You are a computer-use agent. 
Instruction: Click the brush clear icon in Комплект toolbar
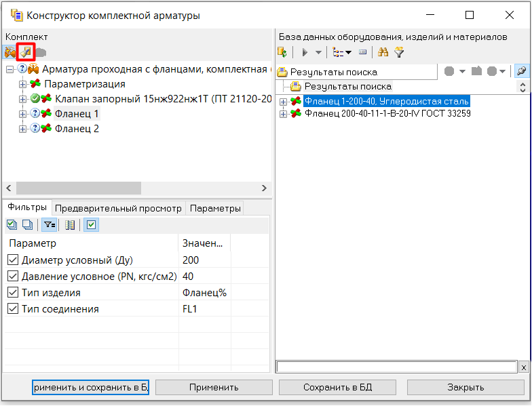coord(26,52)
